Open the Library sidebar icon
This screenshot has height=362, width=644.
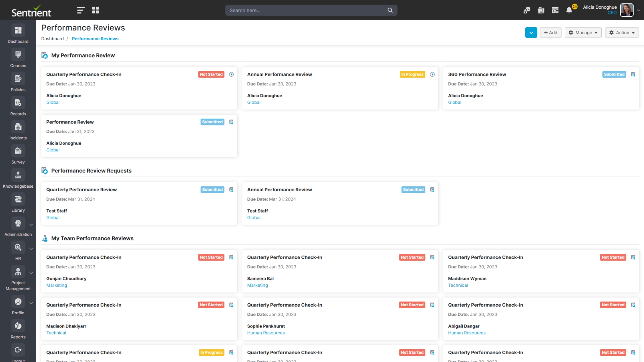18,199
